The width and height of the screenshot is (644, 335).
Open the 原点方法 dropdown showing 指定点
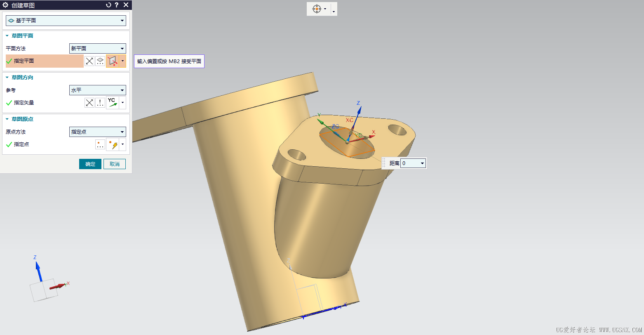[123, 132]
